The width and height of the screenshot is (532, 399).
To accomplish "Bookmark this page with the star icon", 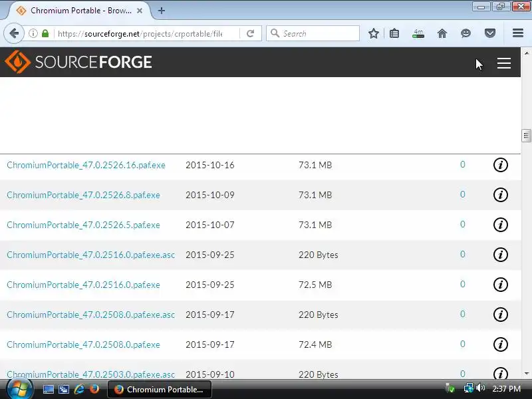I will click(374, 33).
